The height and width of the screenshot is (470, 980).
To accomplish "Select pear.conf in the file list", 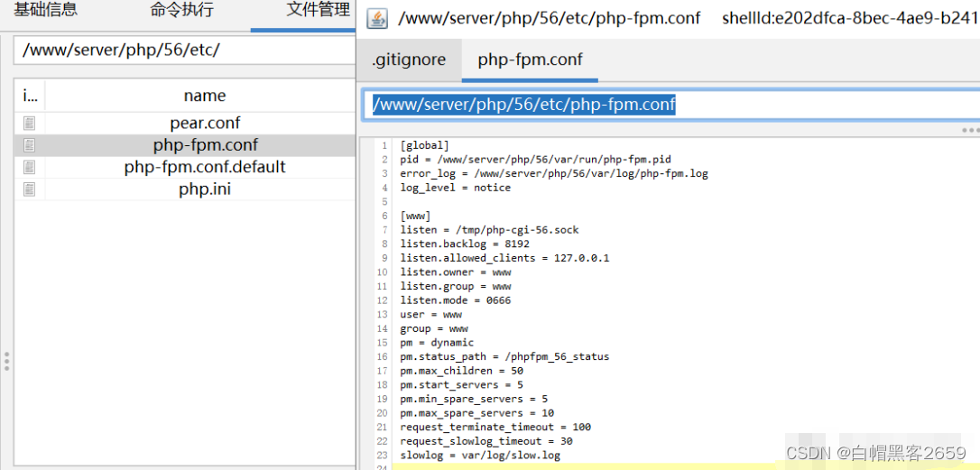I will (x=205, y=123).
